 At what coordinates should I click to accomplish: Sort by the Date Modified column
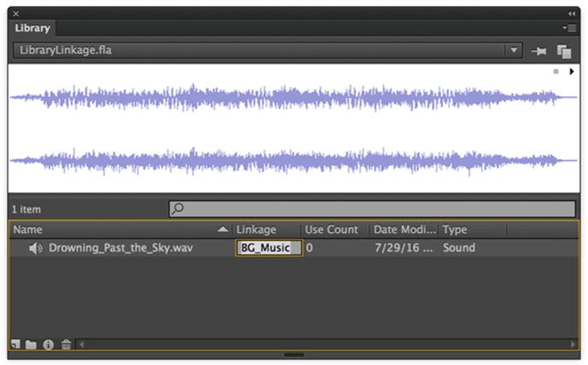[x=405, y=229]
